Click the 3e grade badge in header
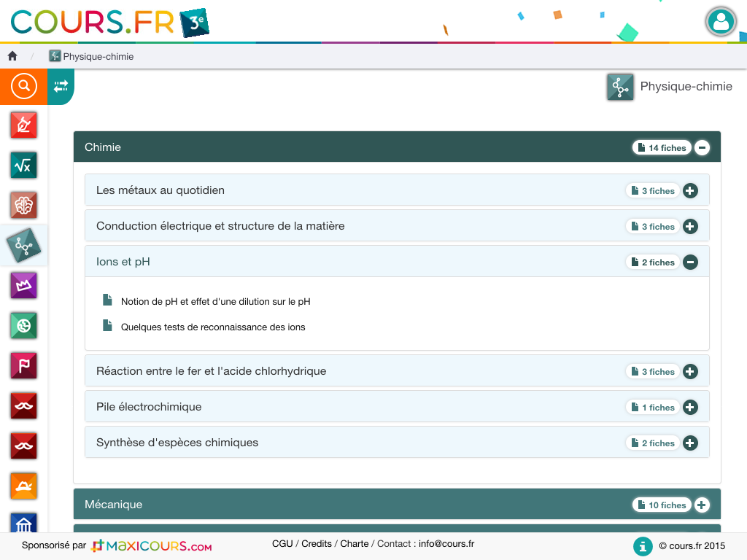747x560 pixels. (x=194, y=23)
